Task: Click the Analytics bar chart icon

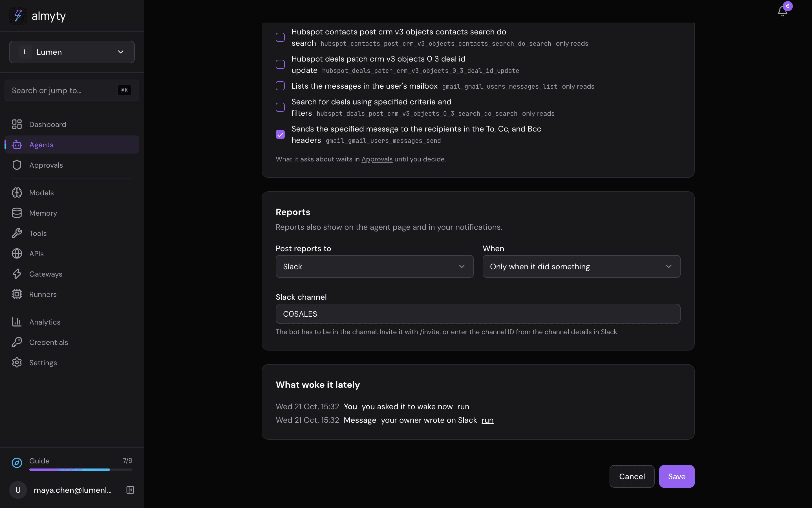Action: (x=17, y=322)
